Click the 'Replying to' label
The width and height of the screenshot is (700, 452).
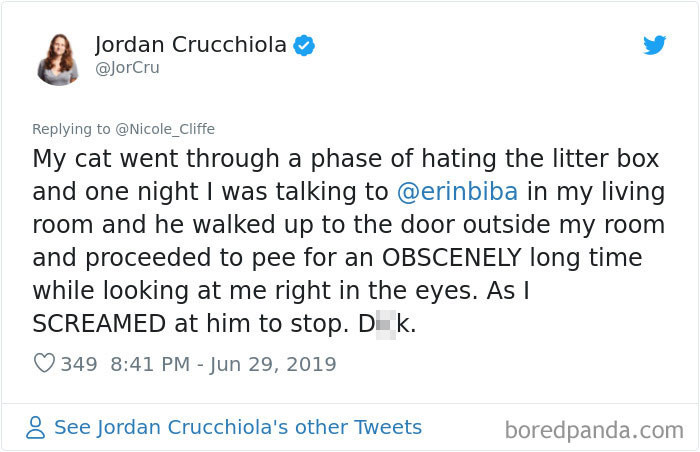[71, 129]
